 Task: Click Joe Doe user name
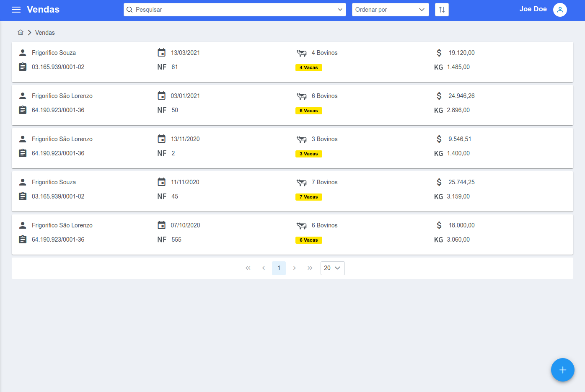[x=533, y=9]
